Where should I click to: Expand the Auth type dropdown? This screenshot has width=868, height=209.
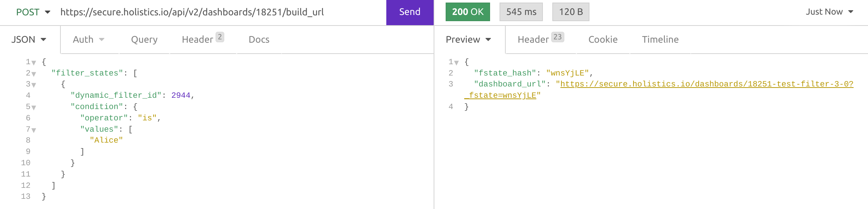click(88, 39)
